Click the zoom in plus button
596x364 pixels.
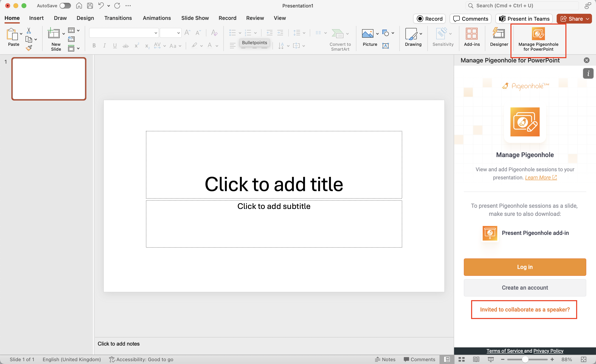[552, 359]
